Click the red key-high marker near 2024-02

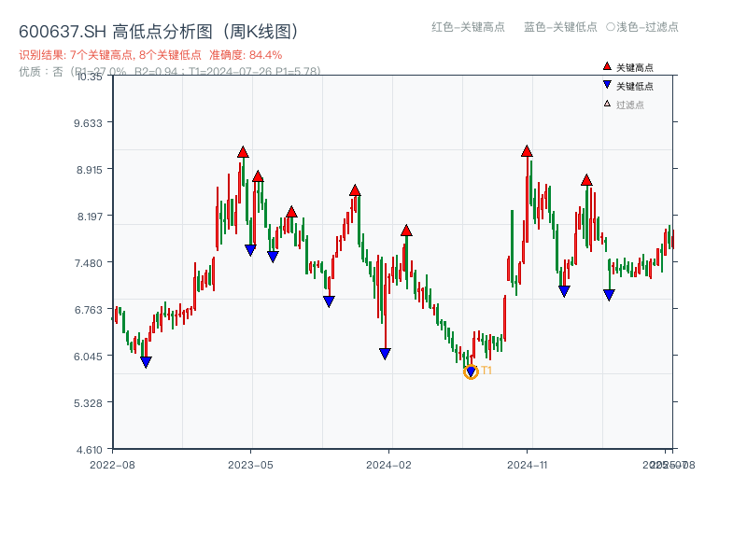406,230
